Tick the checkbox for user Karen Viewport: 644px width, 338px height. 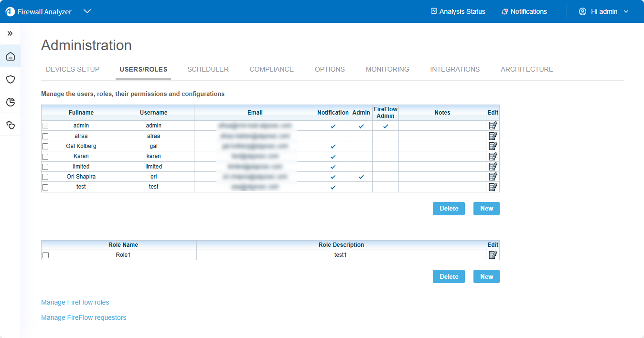coord(45,157)
